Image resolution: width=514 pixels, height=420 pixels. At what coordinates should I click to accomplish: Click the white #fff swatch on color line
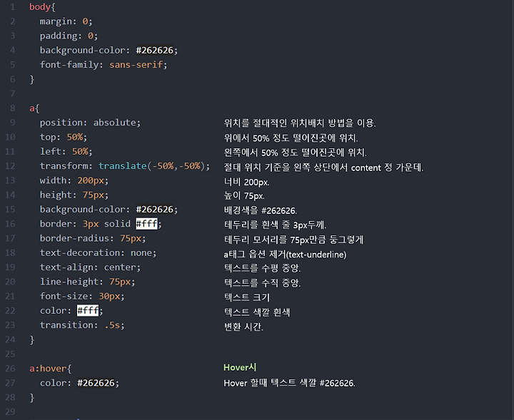88,310
